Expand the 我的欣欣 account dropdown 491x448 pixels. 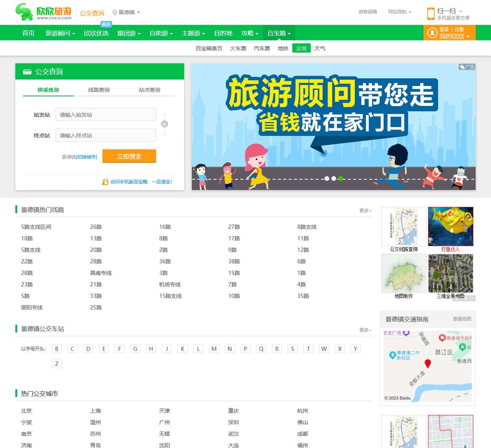[455, 36]
